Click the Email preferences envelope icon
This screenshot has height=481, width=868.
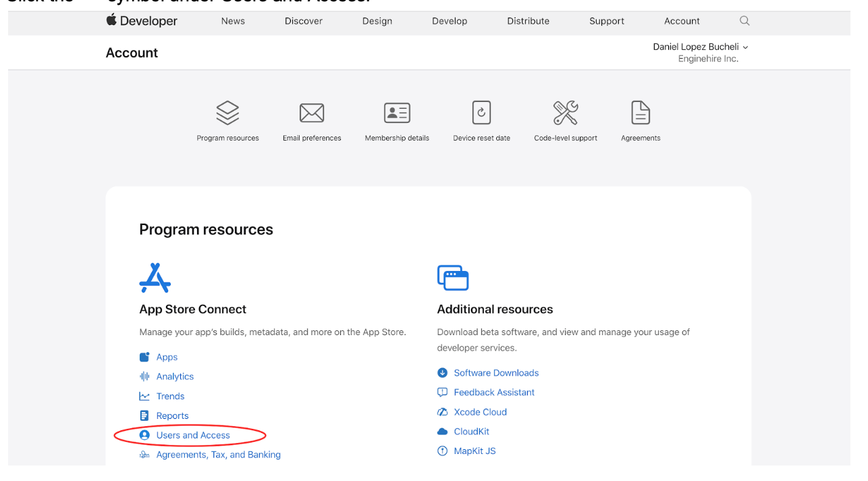coord(312,113)
